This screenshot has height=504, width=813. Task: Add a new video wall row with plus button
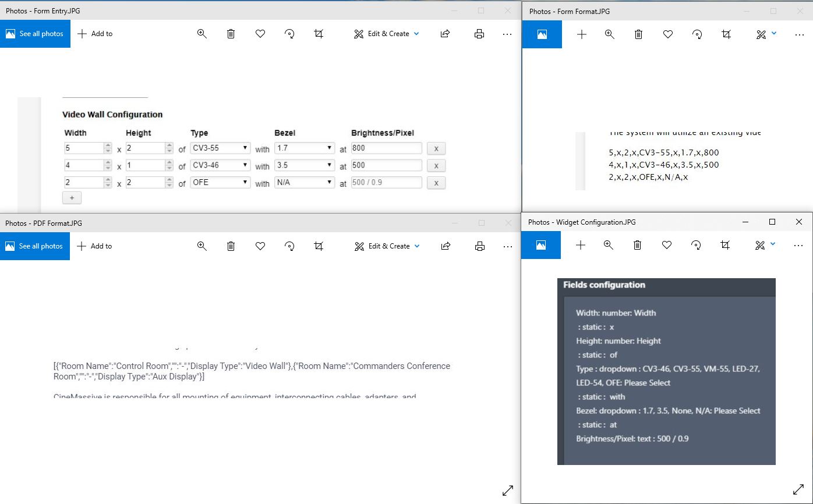coord(72,197)
